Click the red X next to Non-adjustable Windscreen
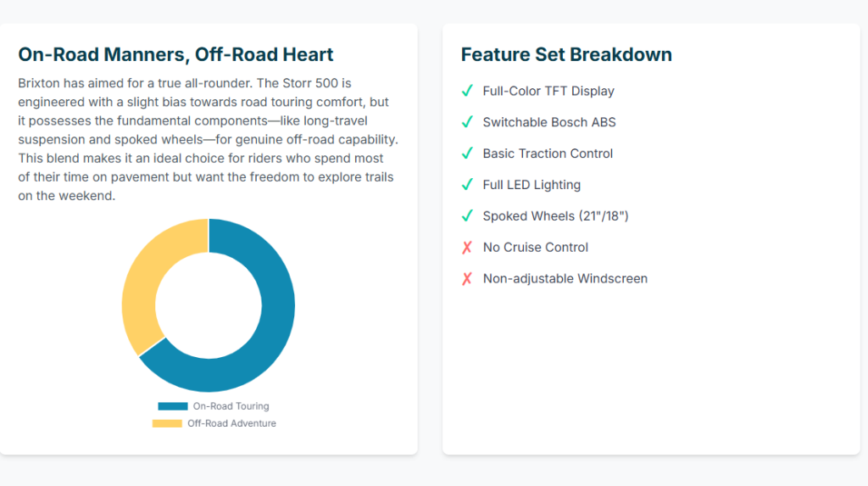Viewport: 868px width, 486px height. tap(466, 279)
